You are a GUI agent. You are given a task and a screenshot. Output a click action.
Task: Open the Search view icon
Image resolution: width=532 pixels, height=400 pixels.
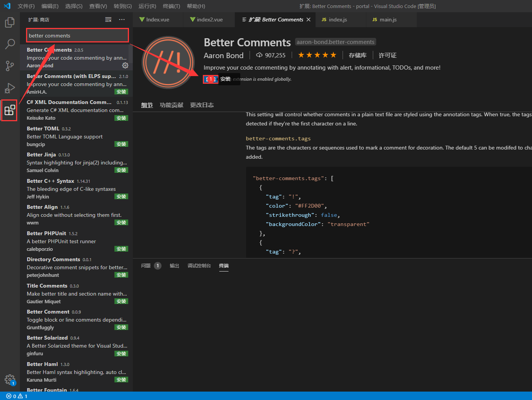(x=10, y=44)
